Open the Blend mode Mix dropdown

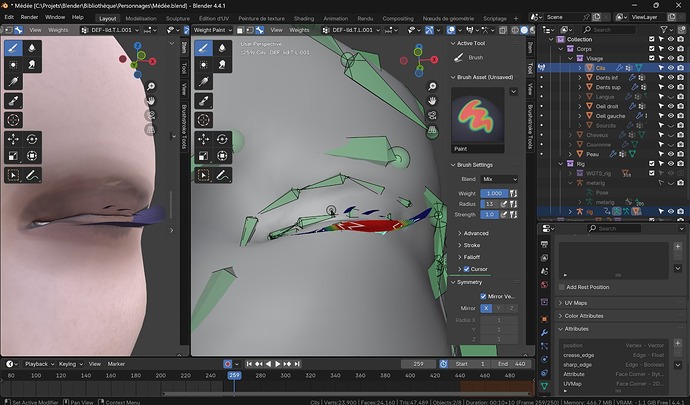[499, 179]
